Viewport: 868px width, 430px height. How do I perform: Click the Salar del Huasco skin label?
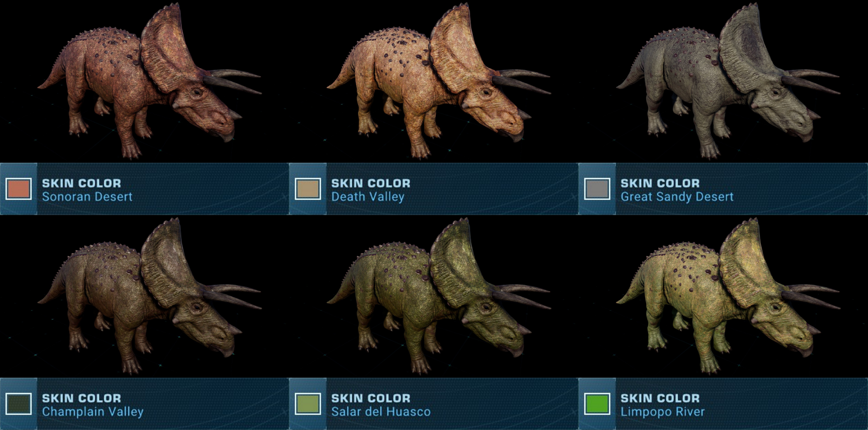[381, 411]
